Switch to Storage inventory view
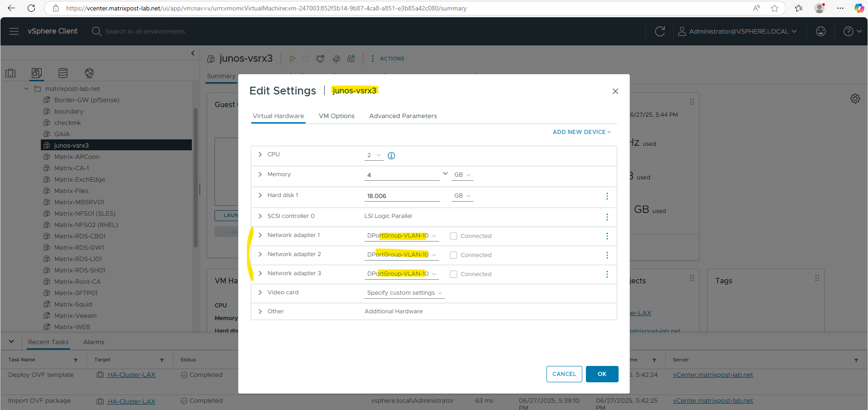This screenshot has height=410, width=868. (63, 73)
